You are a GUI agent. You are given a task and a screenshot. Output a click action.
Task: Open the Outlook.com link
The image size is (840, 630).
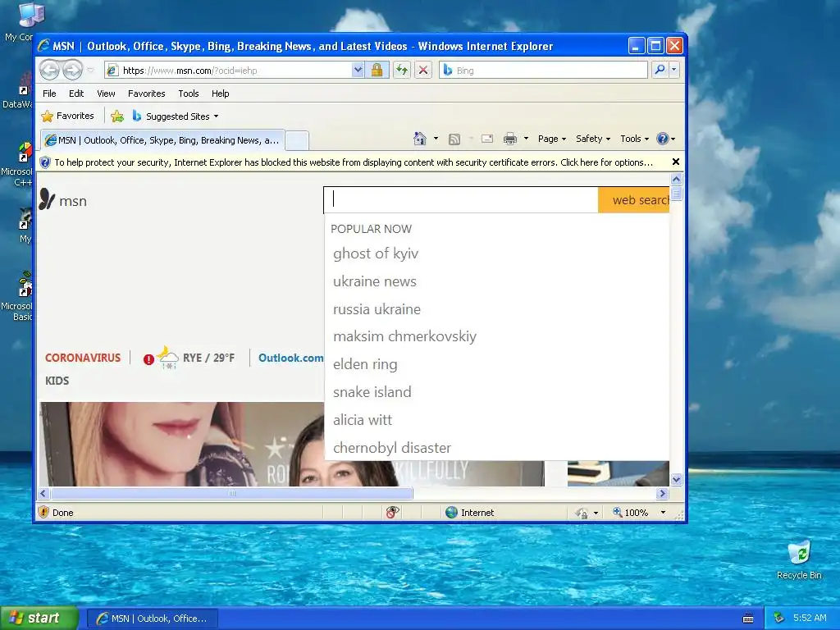291,358
